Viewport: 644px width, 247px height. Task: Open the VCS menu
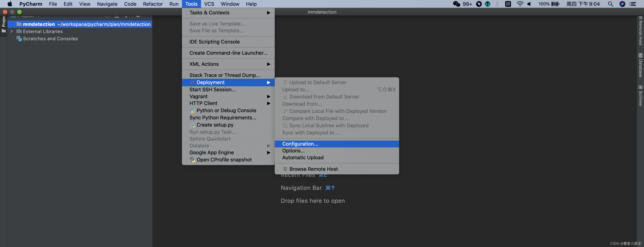coord(209,4)
